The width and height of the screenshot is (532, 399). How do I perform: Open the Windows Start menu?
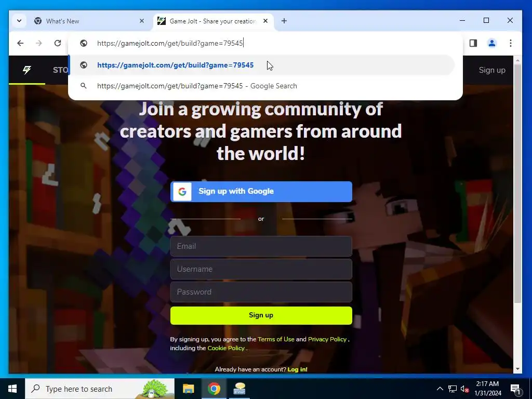(12, 389)
